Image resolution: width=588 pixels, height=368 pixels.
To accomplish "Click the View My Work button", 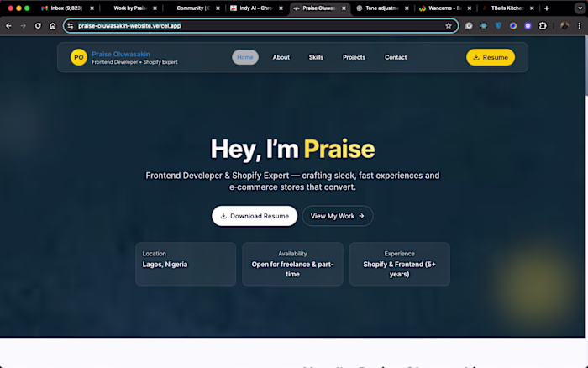I will tap(338, 216).
